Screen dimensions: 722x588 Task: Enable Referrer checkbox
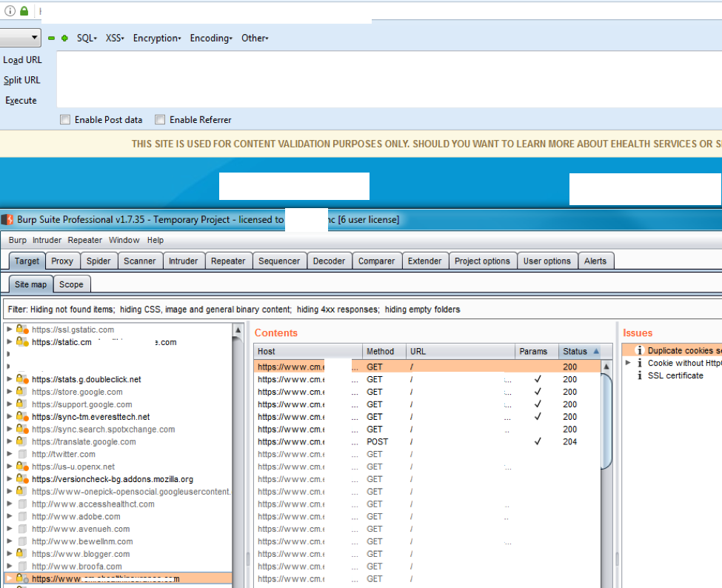click(160, 120)
